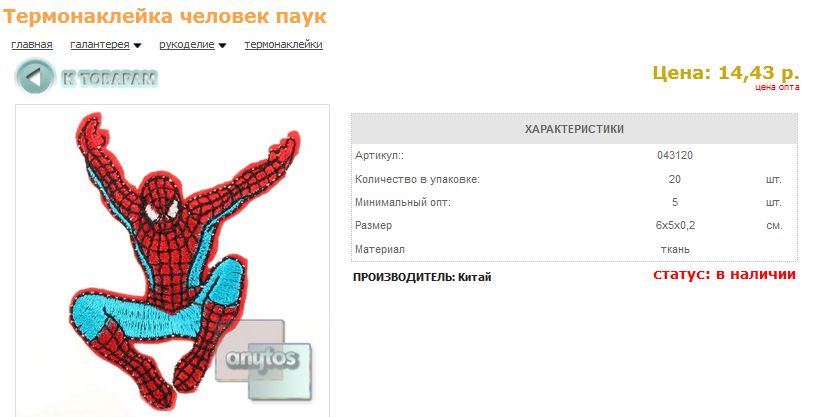Viewport: 818px width, 417px height.
Task: Click the Размер value 6x5x0,2
Action: pos(675,225)
